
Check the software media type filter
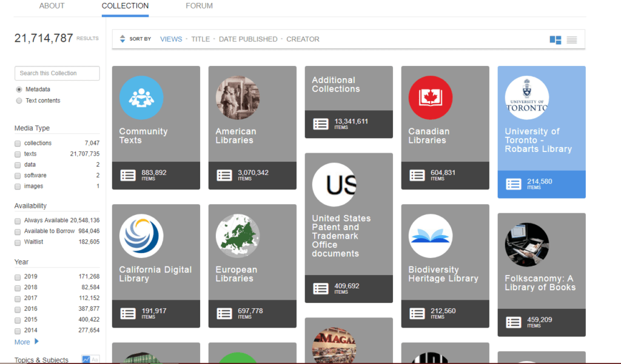(x=18, y=176)
